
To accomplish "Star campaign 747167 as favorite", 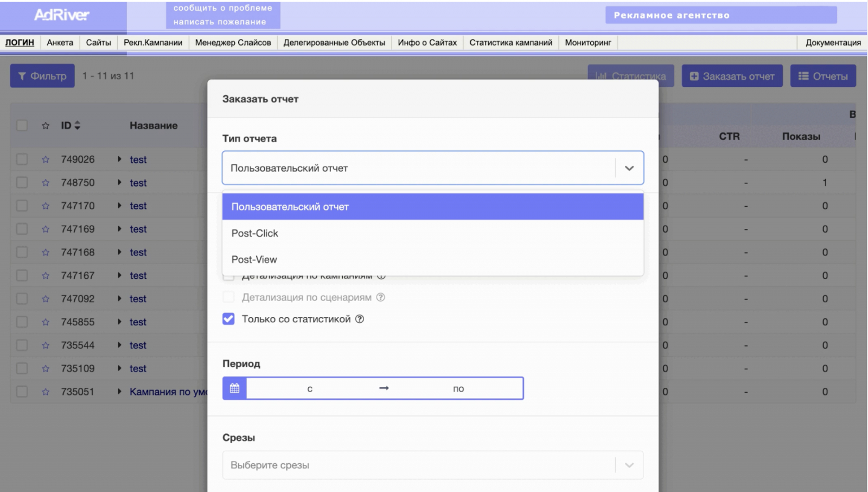I will click(x=46, y=276).
